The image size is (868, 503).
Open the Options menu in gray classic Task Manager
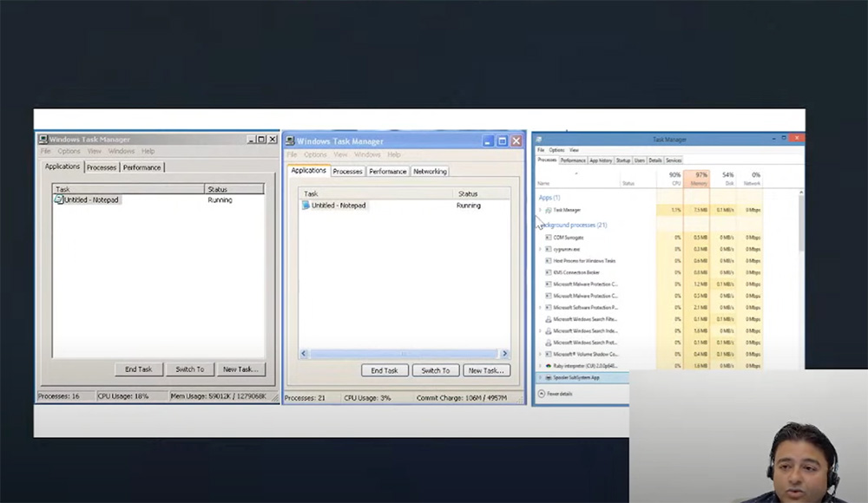(69, 151)
